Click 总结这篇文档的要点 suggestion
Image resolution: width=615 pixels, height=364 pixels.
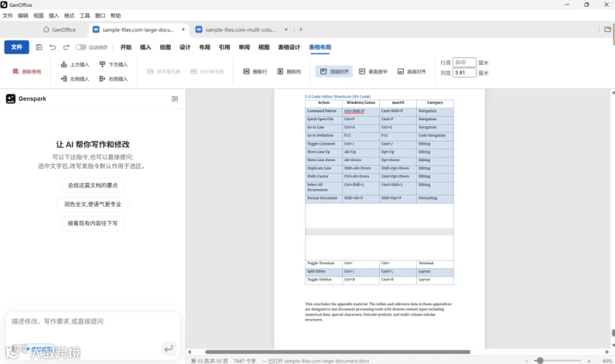[92, 185]
